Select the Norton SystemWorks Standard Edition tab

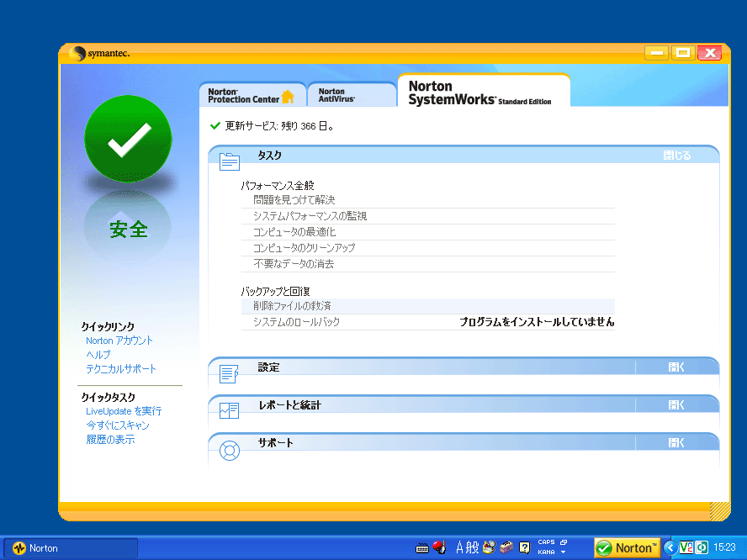coord(483,92)
